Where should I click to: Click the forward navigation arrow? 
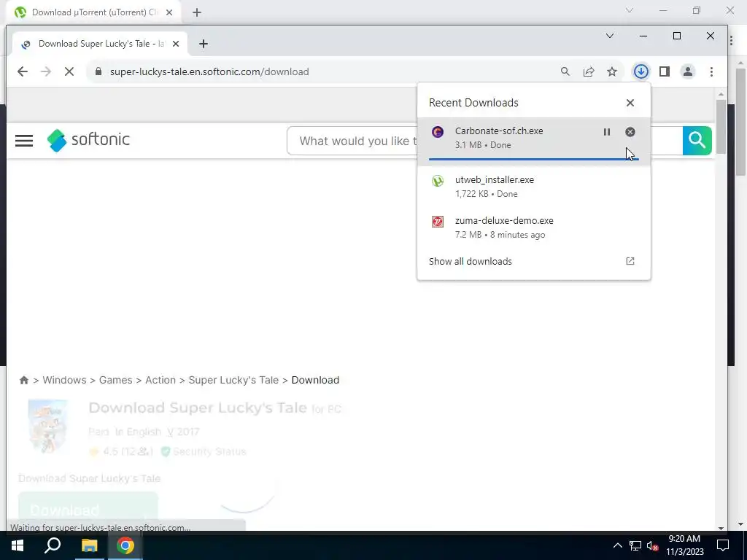point(46,71)
